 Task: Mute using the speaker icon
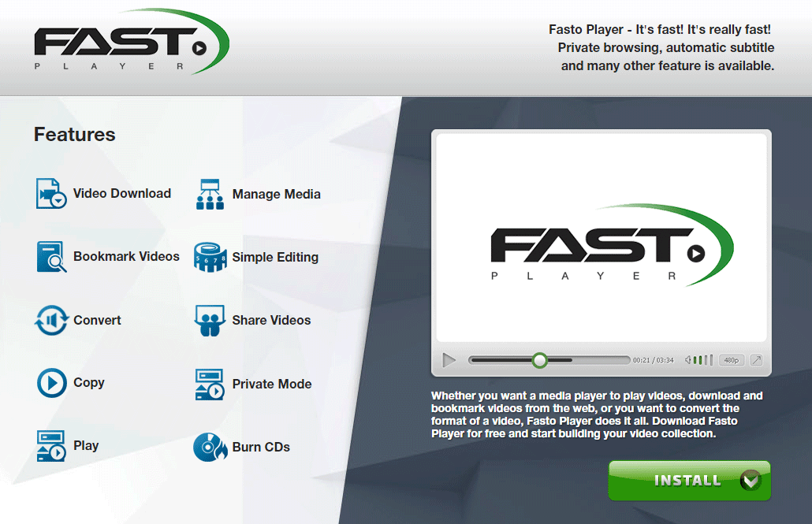(x=688, y=360)
